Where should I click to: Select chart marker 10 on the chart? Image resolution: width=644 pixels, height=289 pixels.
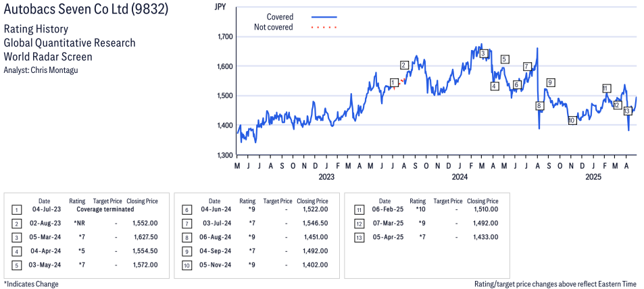(x=572, y=121)
